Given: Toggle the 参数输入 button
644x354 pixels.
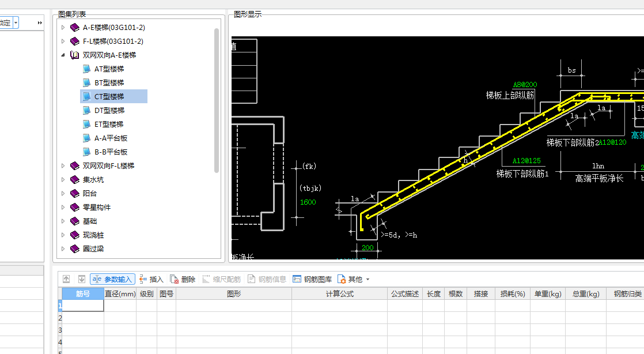Looking at the screenshot, I should pos(112,279).
